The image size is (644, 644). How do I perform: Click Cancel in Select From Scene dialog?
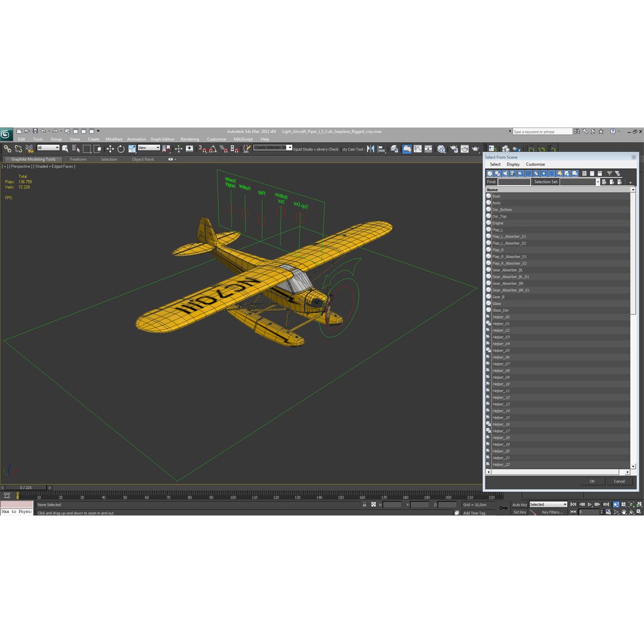click(x=620, y=481)
